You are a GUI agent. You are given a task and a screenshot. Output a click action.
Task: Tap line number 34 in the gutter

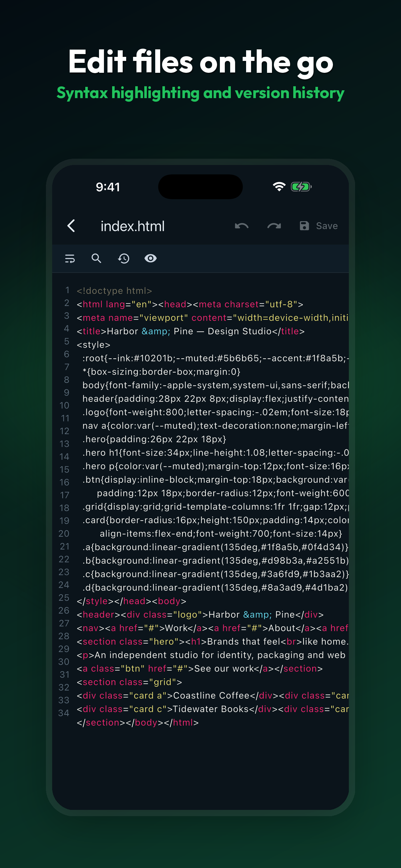click(x=64, y=713)
